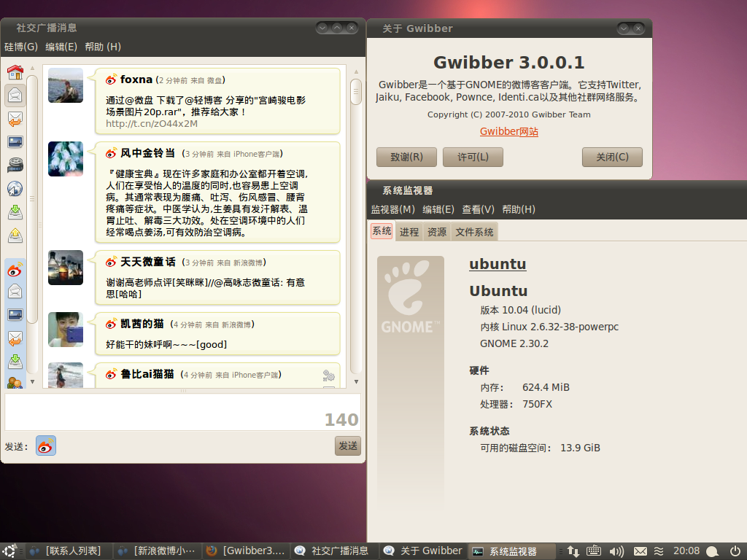Open the gear action icon on 鲁比ai猫猫 message
The image size is (747, 560).
tap(329, 376)
